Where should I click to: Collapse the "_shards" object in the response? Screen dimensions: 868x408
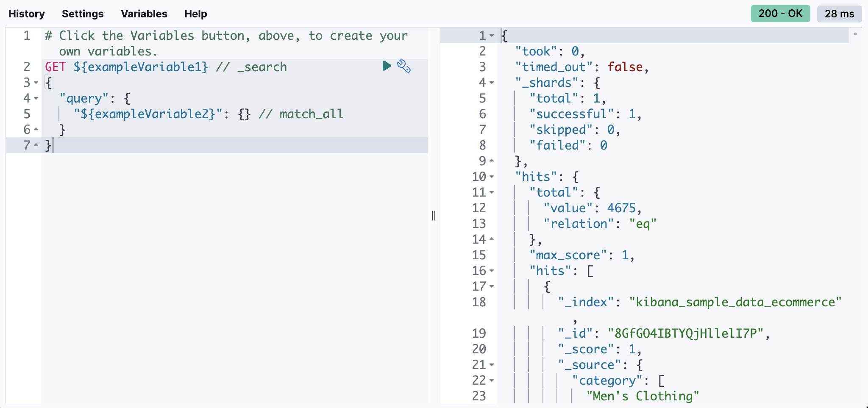click(x=491, y=83)
